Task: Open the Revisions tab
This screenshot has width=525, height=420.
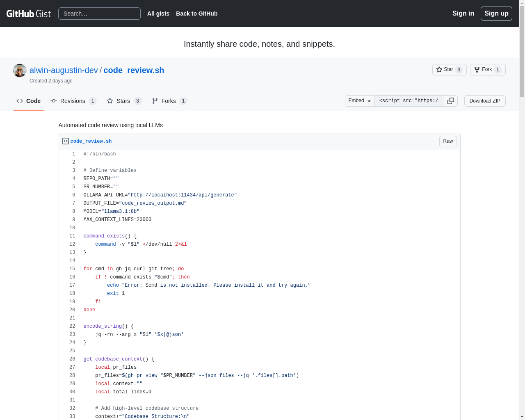Action: pos(73,101)
